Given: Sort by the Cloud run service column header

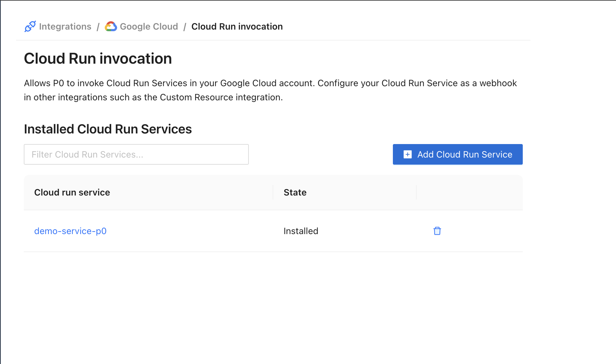Looking at the screenshot, I should (72, 192).
